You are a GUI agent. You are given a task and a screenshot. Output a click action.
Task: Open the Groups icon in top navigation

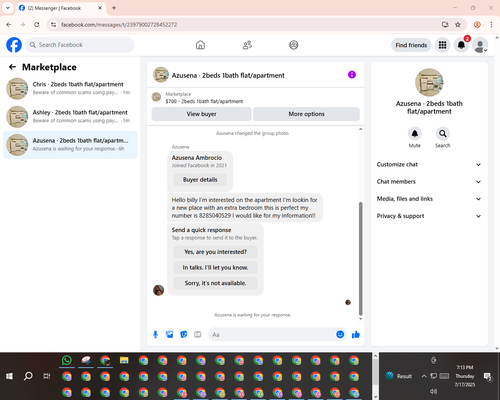click(x=294, y=45)
